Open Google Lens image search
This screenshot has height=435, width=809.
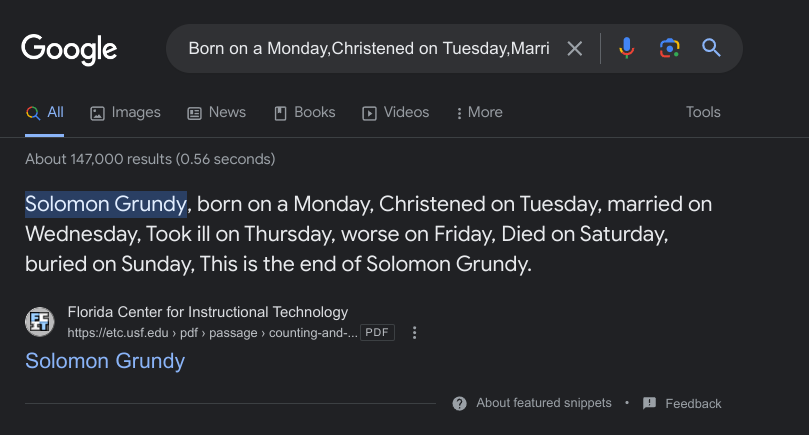pyautogui.click(x=669, y=48)
